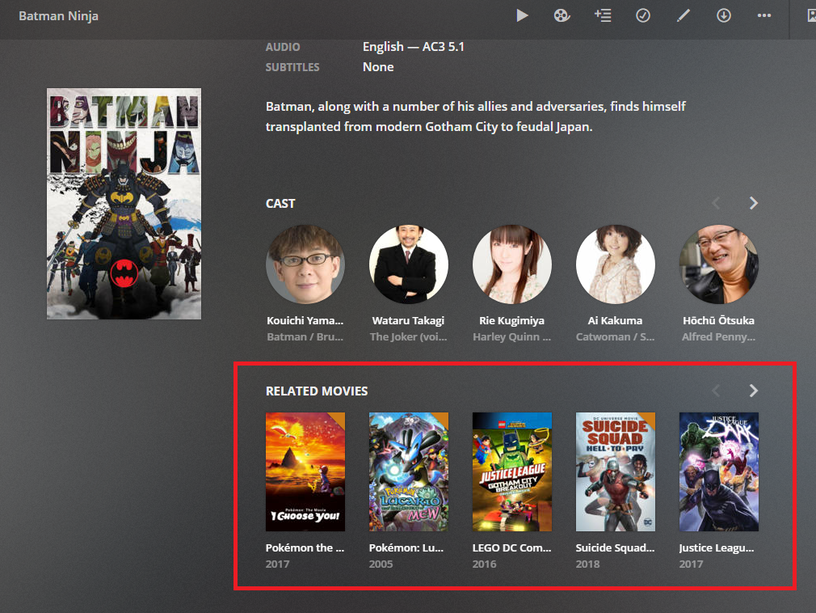Advance the Related Movies row right arrow
Screen dimensions: 816x613
click(753, 391)
